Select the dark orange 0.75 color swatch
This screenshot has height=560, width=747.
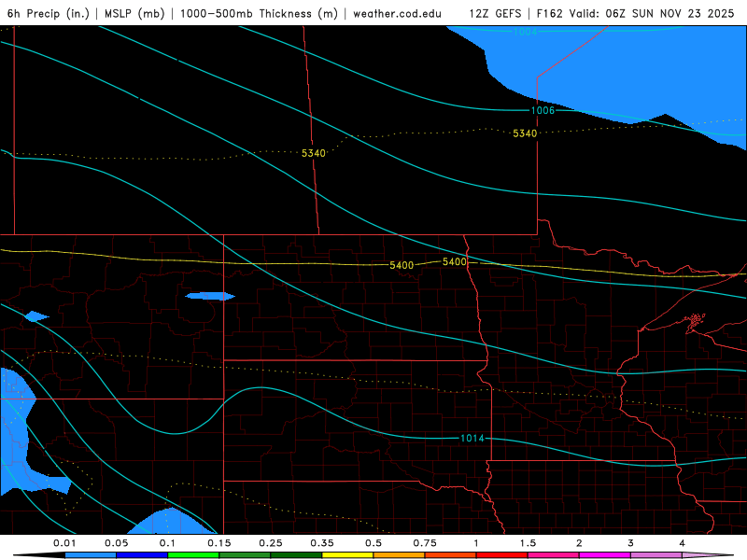(451, 555)
